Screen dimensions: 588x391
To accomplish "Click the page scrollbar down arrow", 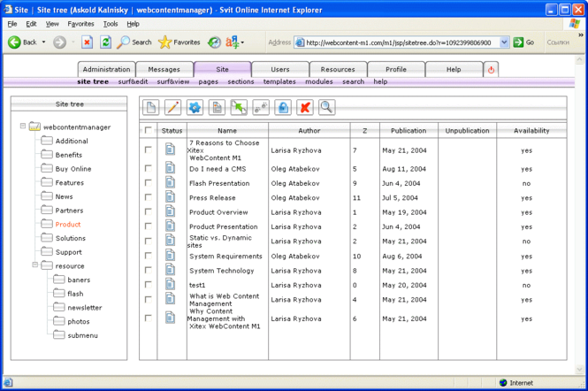I will [x=580, y=370].
